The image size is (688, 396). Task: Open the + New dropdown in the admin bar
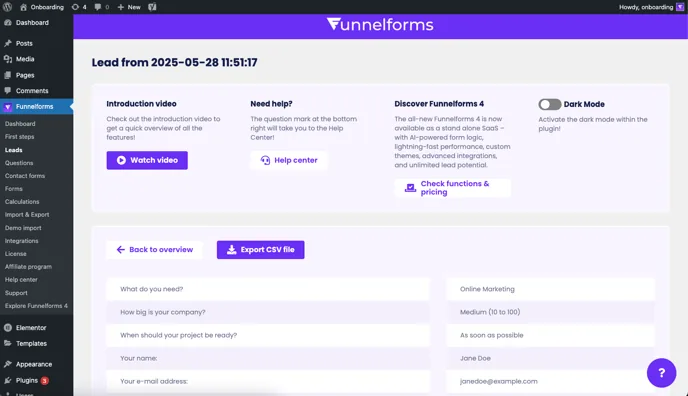tap(129, 7)
